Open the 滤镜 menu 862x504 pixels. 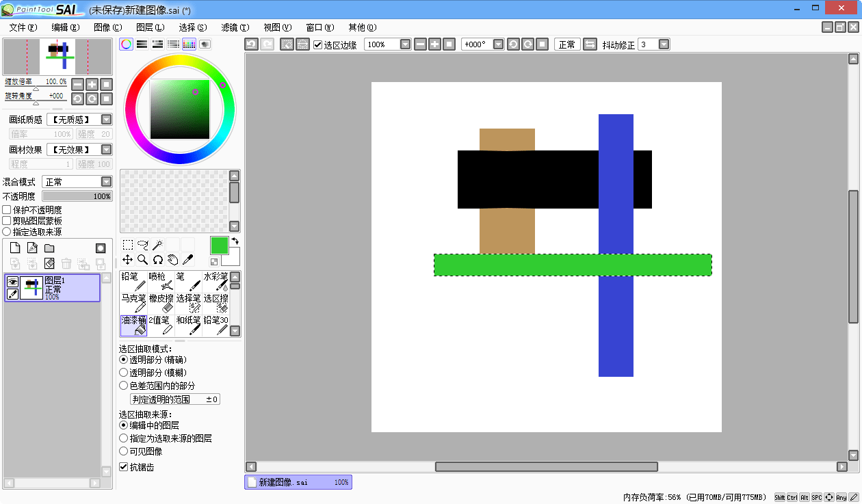pos(235,27)
